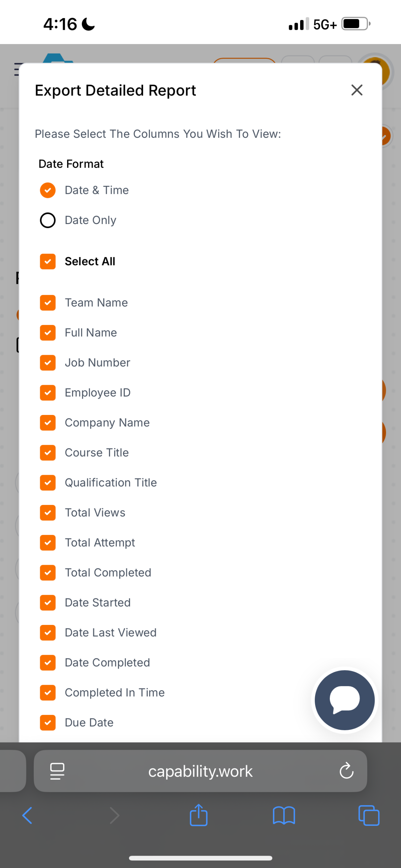Disable the Completed In Time column
This screenshot has height=868, width=401.
coord(48,693)
